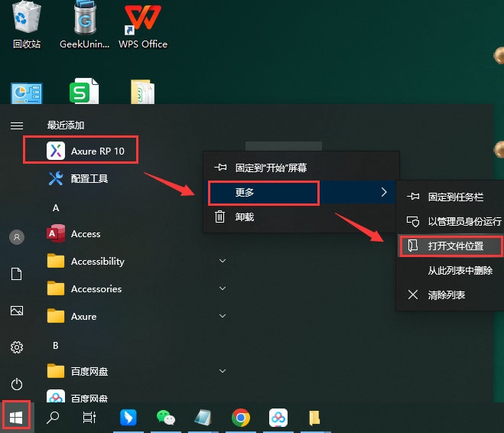
Task: Jump to the letter B index header
Action: [56, 346]
